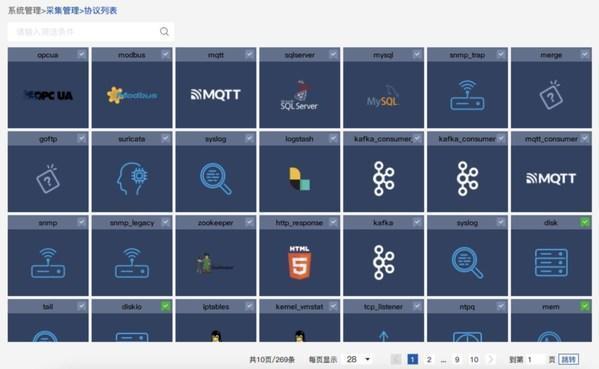Open 采集管理 breadcrumb link
Screen dimensions: 599x369
[x=63, y=11]
